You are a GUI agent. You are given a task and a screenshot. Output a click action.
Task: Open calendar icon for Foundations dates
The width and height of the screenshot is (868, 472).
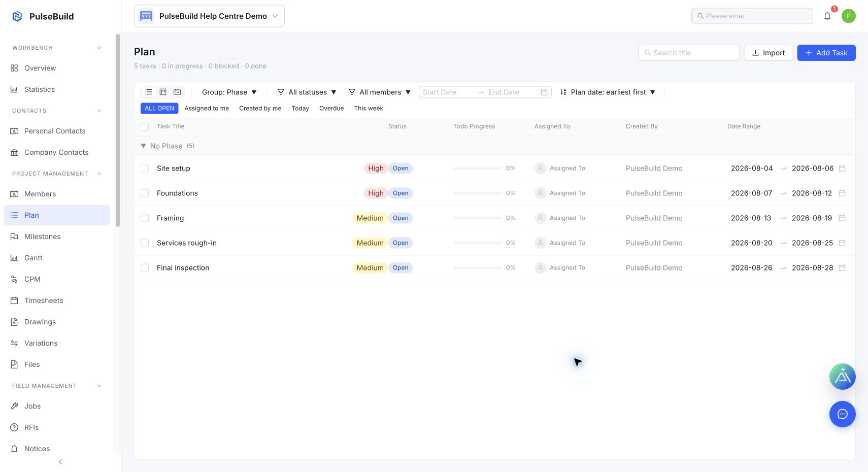pos(842,193)
